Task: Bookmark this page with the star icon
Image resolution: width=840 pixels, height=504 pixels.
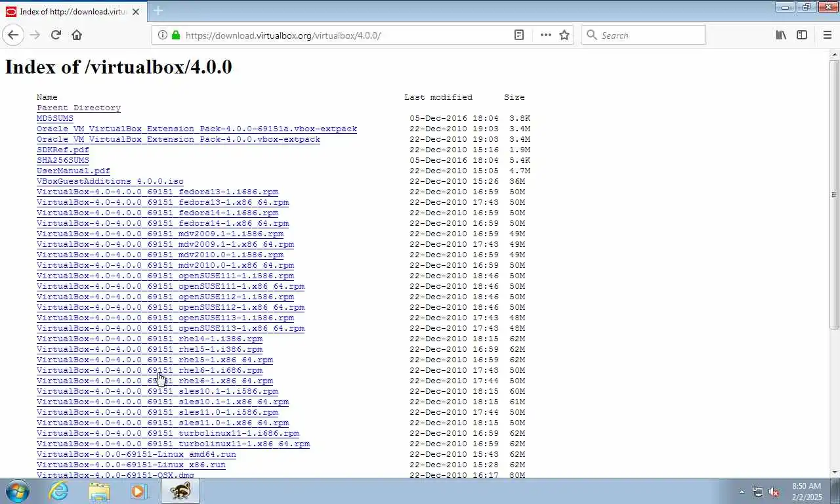Action: pos(564,35)
